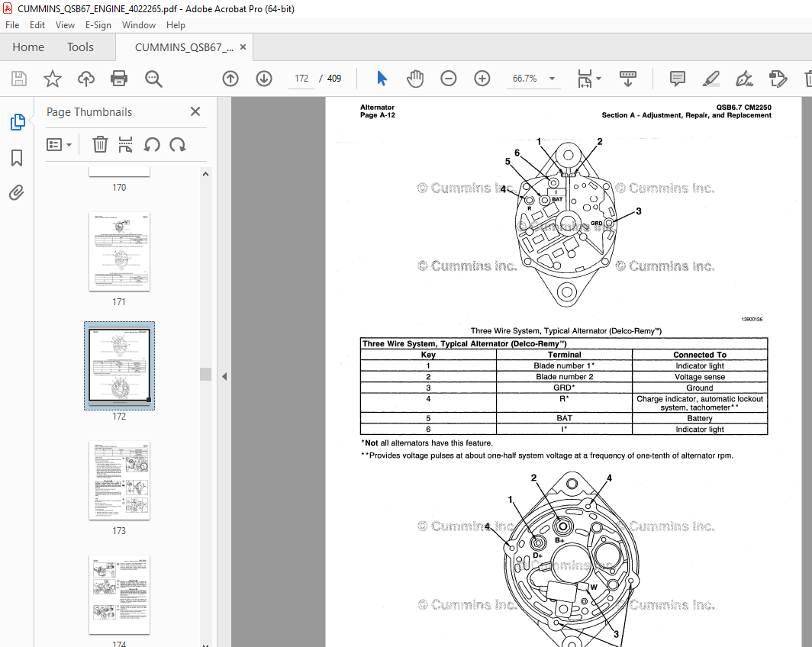
Task: Click the 'QSB6.7 CM2250' header text
Action: pyautogui.click(x=743, y=107)
